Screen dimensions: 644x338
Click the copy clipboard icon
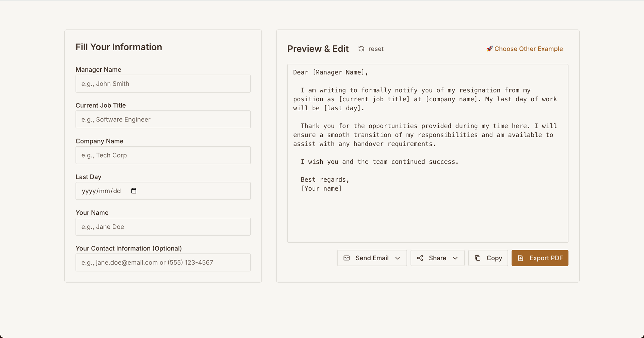(477, 258)
